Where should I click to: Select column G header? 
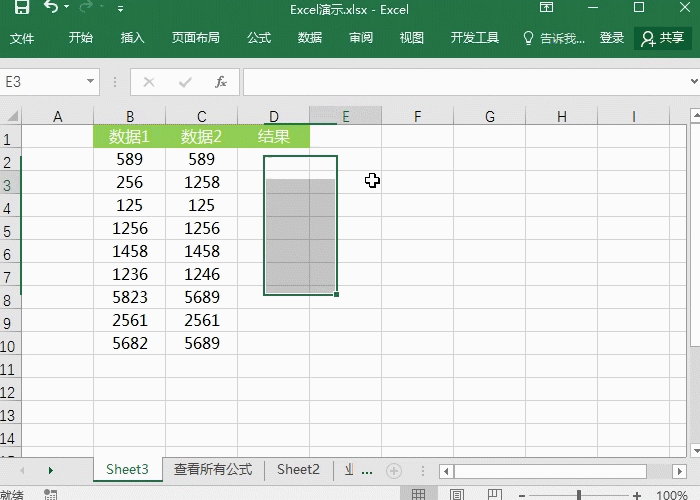(490, 116)
